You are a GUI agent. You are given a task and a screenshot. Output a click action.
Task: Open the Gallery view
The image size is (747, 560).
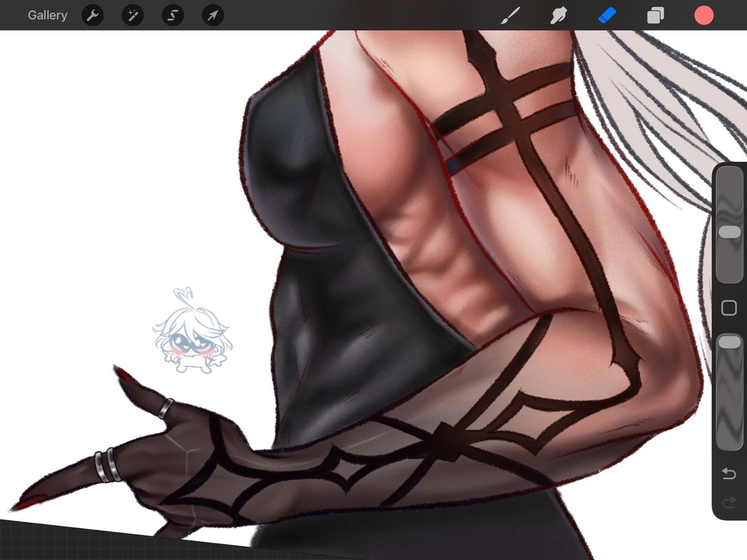point(47,16)
